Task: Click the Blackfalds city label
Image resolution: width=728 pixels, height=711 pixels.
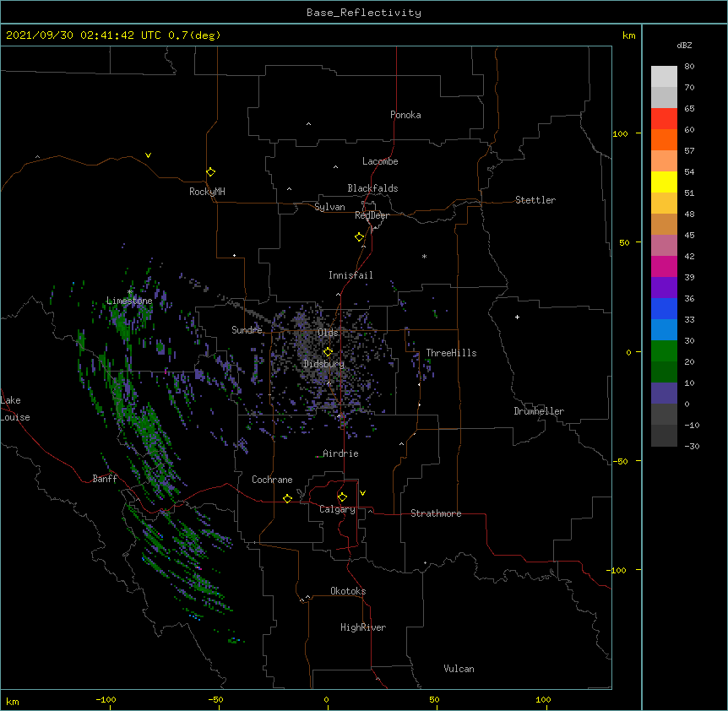Action: (x=372, y=188)
